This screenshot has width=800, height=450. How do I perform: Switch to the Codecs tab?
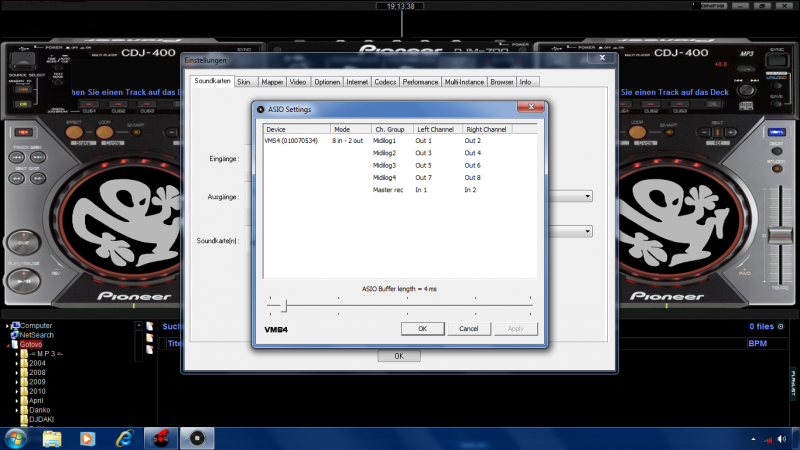tap(385, 81)
